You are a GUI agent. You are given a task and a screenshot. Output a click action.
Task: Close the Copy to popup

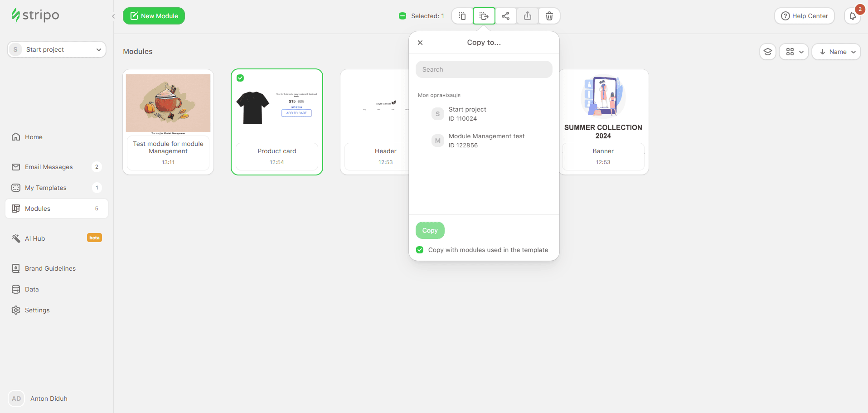(x=420, y=43)
